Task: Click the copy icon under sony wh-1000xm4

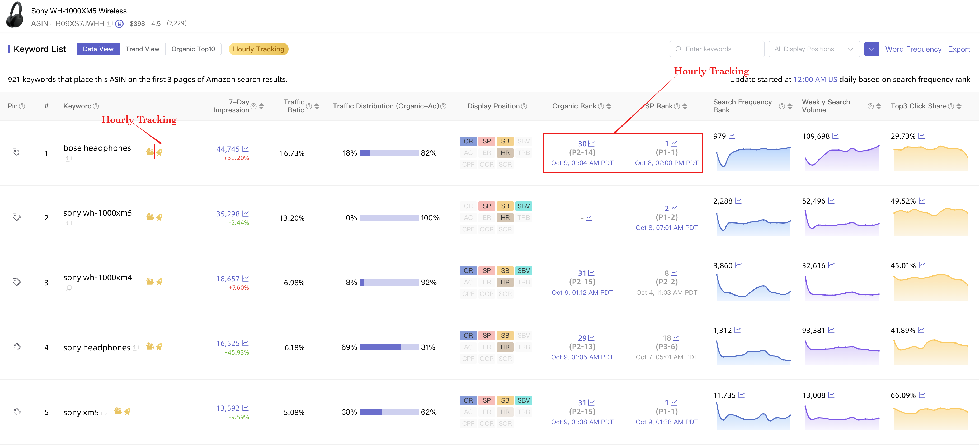Action: [x=69, y=288]
